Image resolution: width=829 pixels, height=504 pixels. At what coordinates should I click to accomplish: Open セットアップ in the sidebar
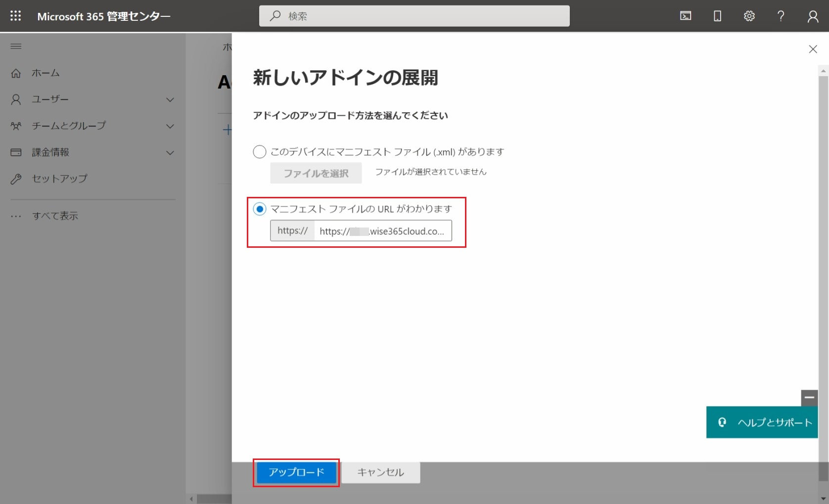[x=59, y=179]
